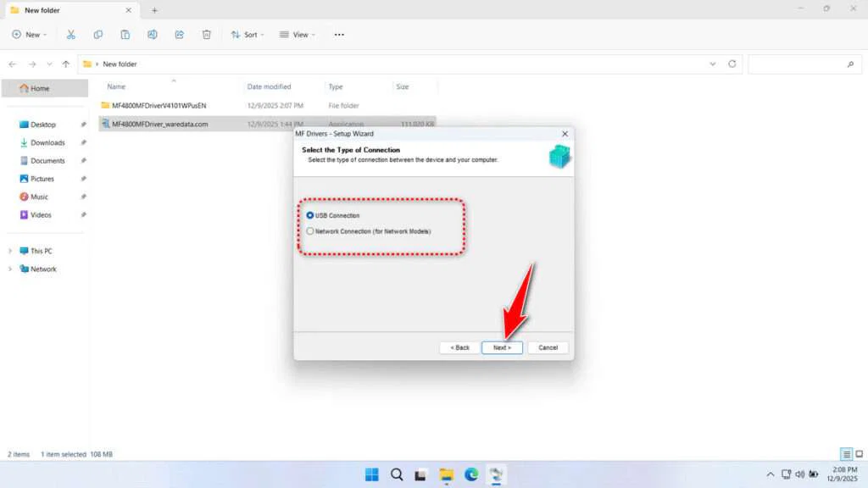
Task: Click inside the Explorer search box
Action: pos(804,64)
